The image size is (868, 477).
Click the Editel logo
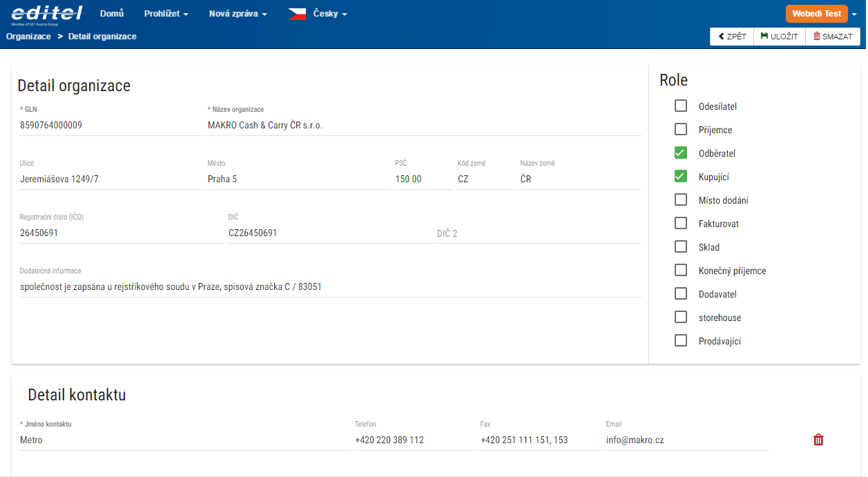pyautogui.click(x=47, y=14)
